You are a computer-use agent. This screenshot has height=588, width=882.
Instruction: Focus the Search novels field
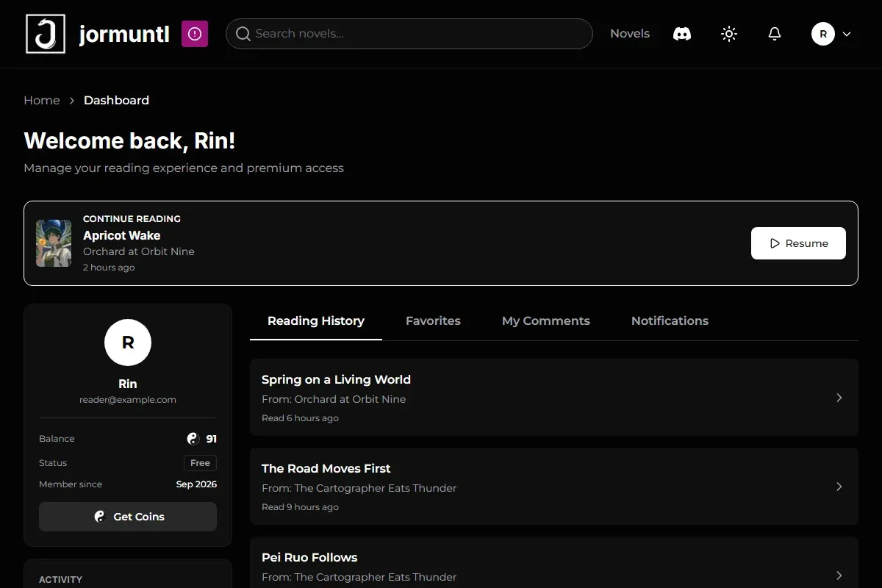(409, 34)
